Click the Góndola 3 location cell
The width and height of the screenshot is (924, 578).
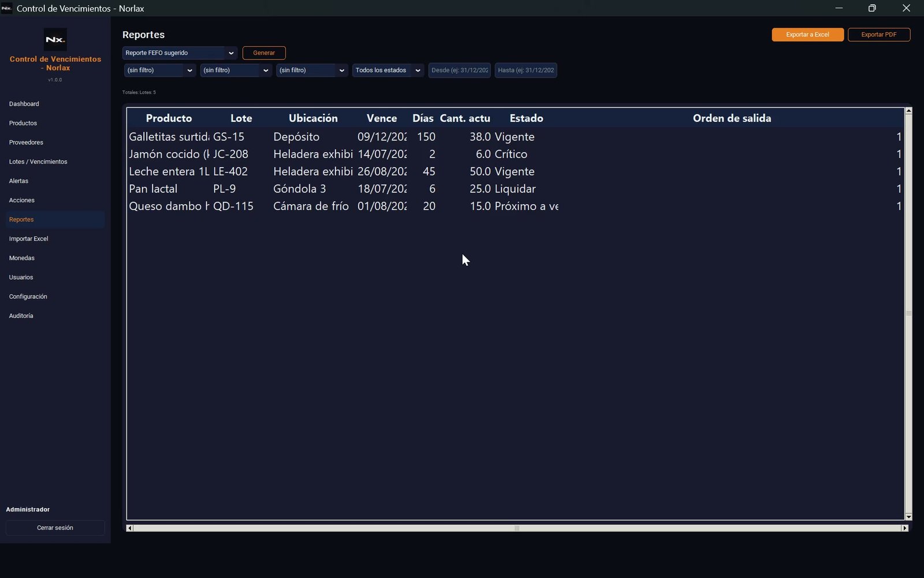tap(300, 189)
